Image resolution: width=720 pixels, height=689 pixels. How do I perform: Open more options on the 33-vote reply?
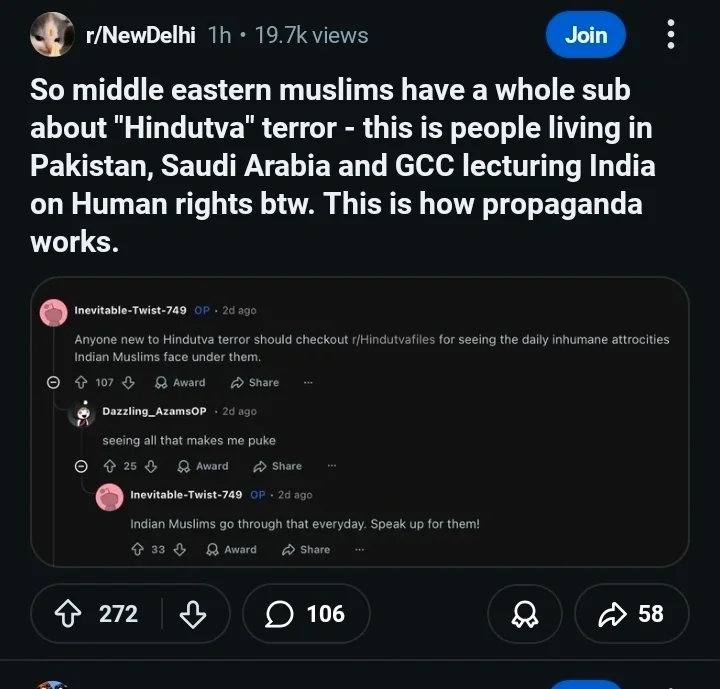click(x=360, y=549)
